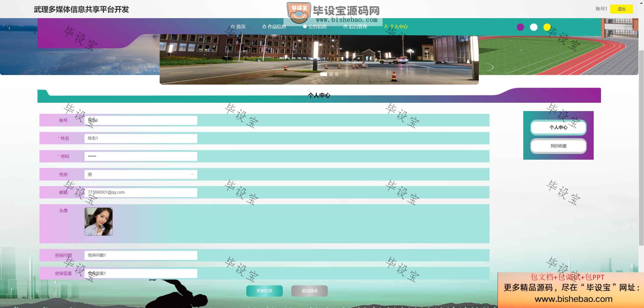Select the third carousel indicator
Viewport: 644px width, 308px height.
click(x=337, y=74)
